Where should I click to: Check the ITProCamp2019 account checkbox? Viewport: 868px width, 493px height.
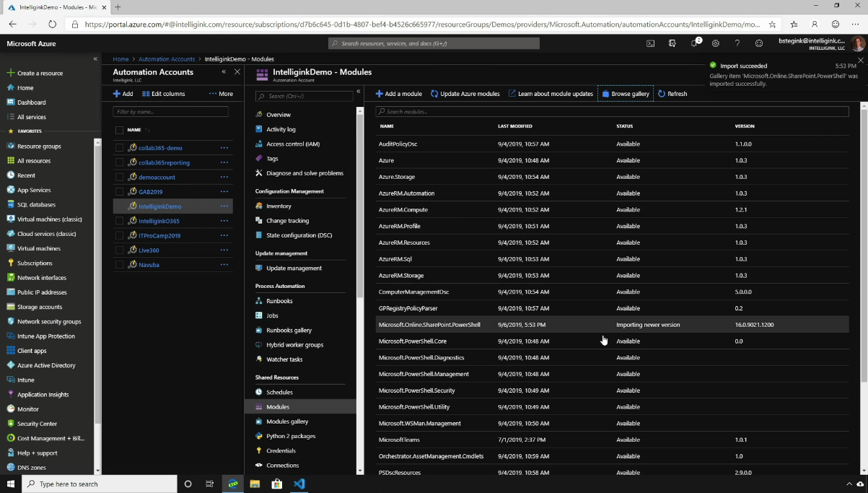tap(119, 235)
